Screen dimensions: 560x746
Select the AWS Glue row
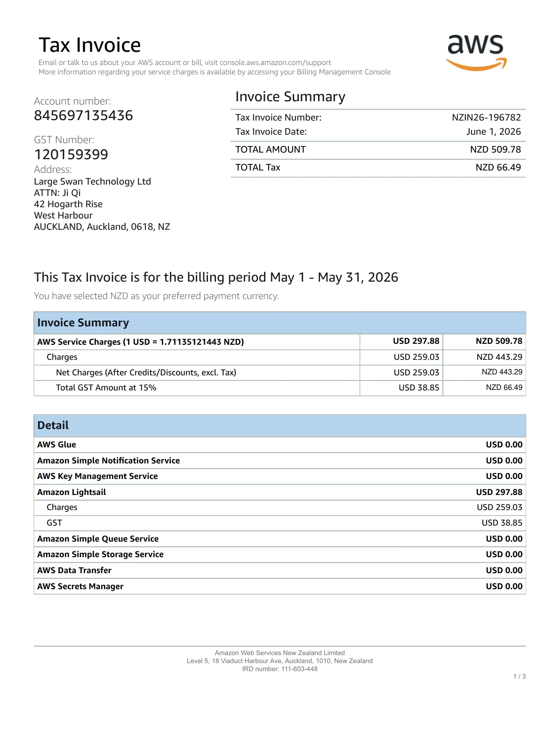click(280, 445)
